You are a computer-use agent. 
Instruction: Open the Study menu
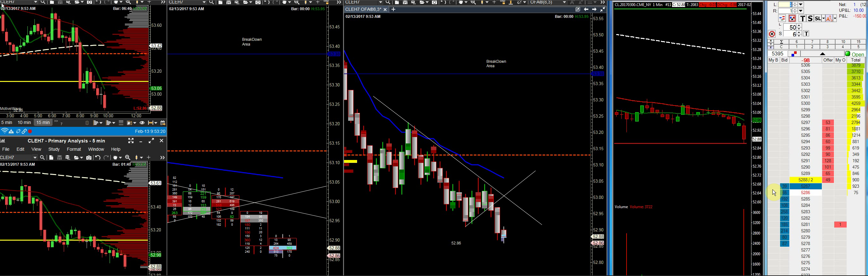point(54,149)
